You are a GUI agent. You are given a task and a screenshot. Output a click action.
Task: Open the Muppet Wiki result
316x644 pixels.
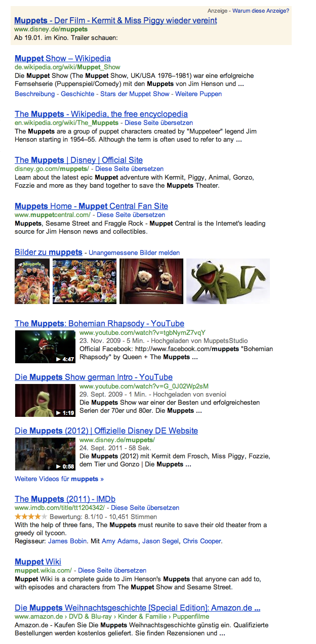tap(38, 562)
